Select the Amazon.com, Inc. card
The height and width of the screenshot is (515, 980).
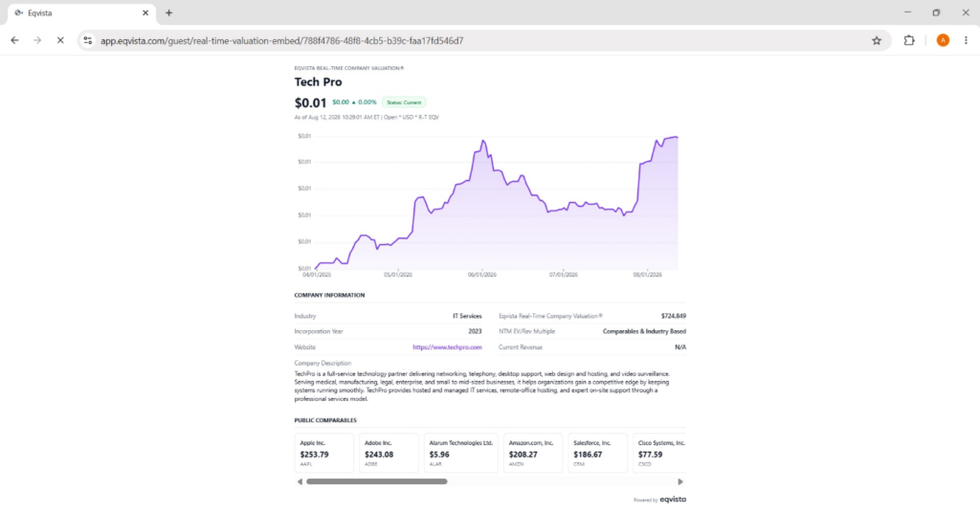click(533, 453)
